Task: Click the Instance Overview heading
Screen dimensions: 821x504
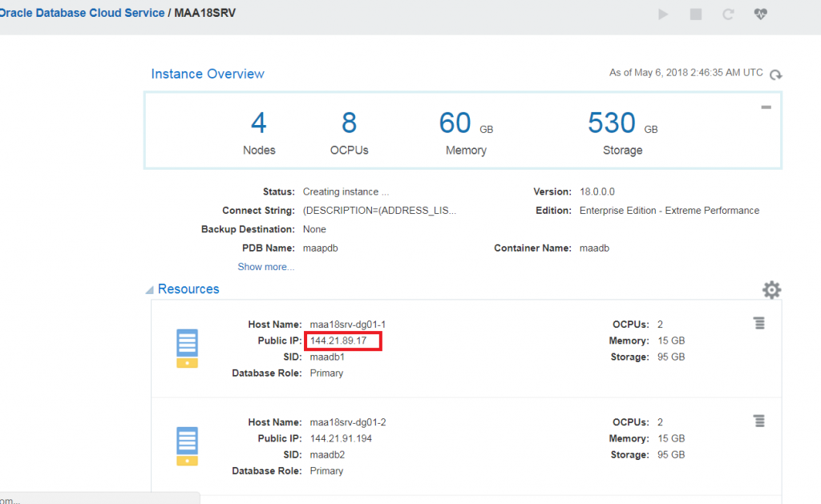Action: [x=208, y=74]
